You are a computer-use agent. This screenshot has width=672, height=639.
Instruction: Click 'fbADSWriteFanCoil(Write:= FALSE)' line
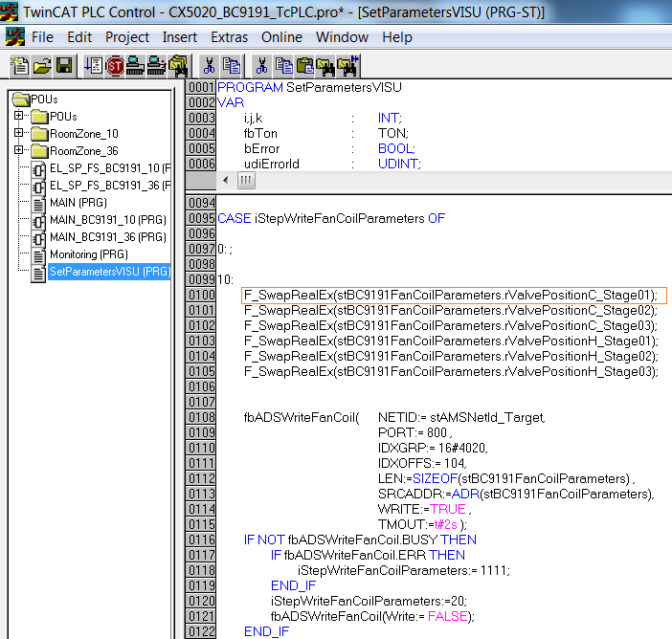tap(372, 616)
